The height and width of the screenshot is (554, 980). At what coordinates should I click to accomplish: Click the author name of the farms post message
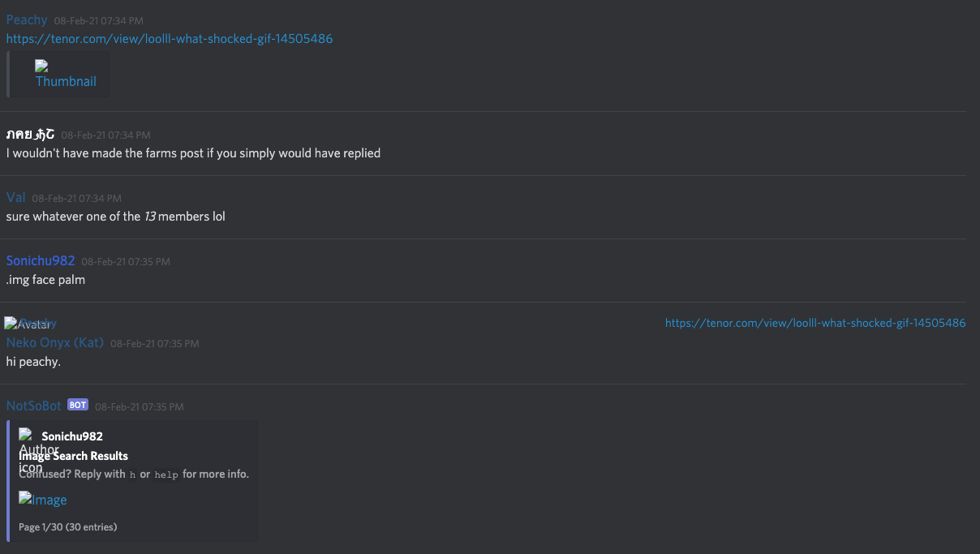[31, 134]
